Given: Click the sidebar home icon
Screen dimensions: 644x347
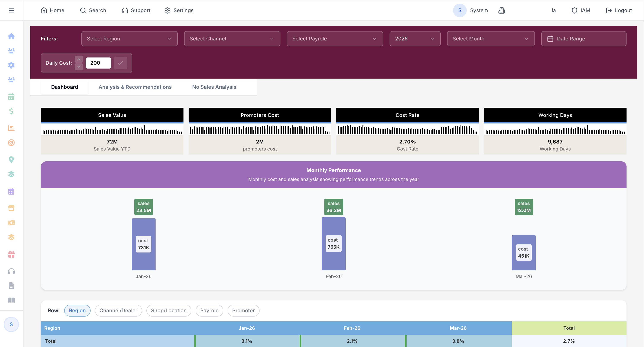Looking at the screenshot, I should click(11, 36).
